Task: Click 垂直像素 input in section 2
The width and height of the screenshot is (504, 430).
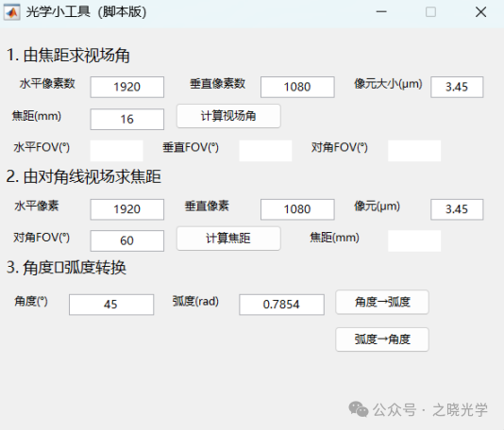Action: (297, 209)
